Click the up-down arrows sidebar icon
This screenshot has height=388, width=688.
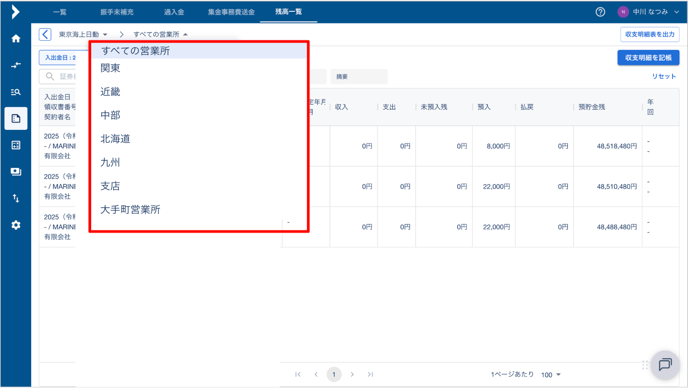(16, 198)
